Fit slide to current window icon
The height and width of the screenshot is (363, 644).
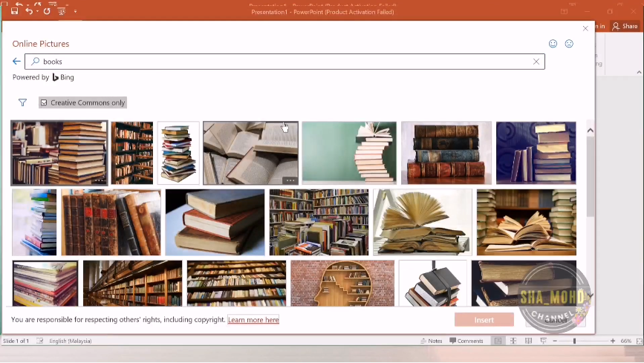(x=639, y=341)
